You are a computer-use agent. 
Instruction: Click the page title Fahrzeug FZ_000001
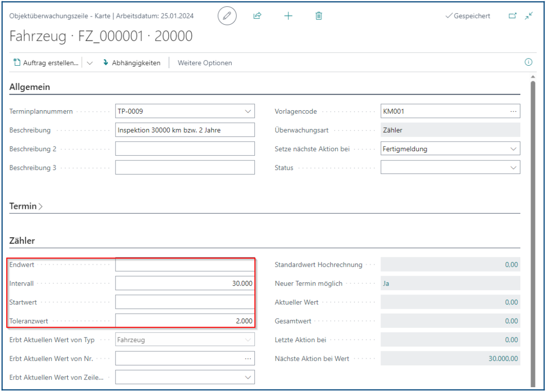click(x=101, y=36)
